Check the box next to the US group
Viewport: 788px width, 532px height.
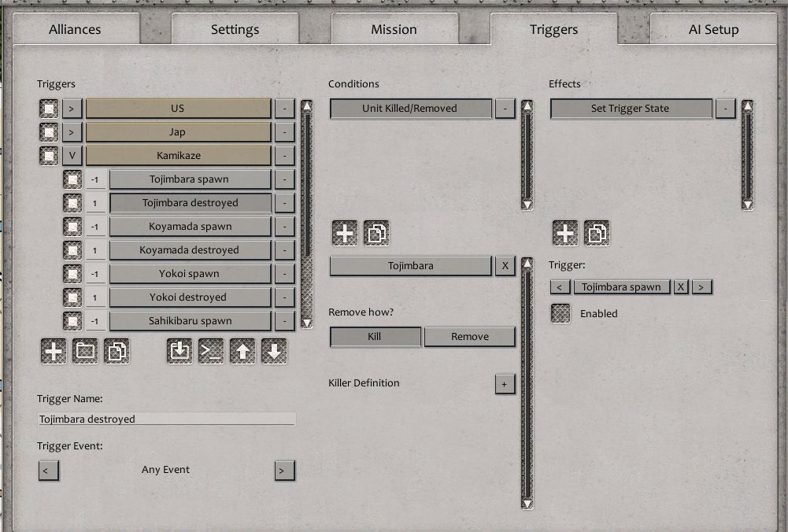click(x=49, y=109)
